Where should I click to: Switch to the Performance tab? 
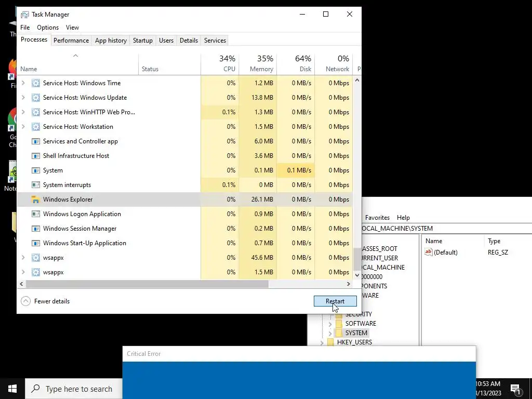71,41
